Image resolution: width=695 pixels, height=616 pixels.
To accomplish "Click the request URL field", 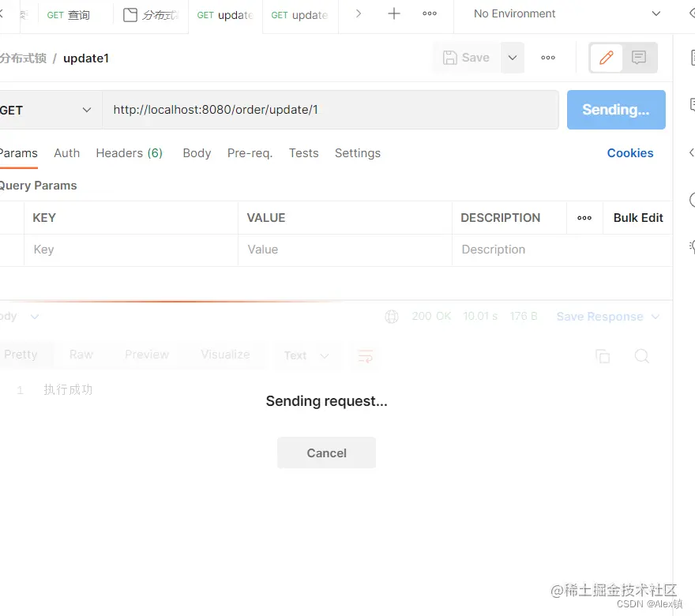I will (330, 110).
